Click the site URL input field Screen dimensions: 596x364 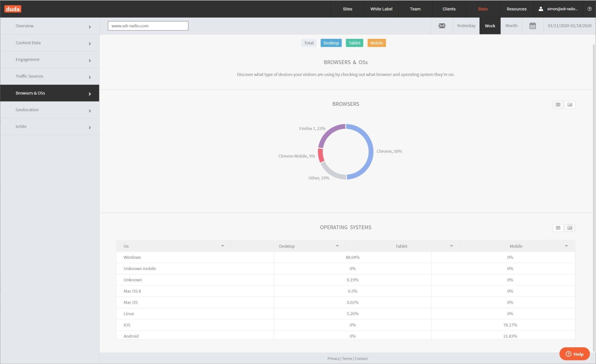(148, 26)
